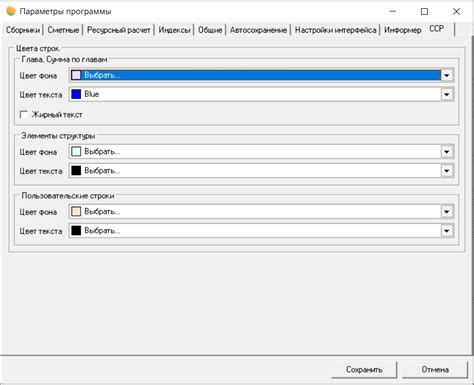Select the Индексы tab
474x385 pixels.
(174, 30)
